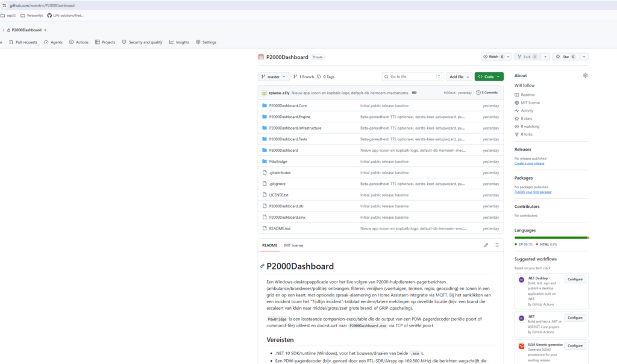
Task: Open the green Code dropdown button
Action: [489, 77]
